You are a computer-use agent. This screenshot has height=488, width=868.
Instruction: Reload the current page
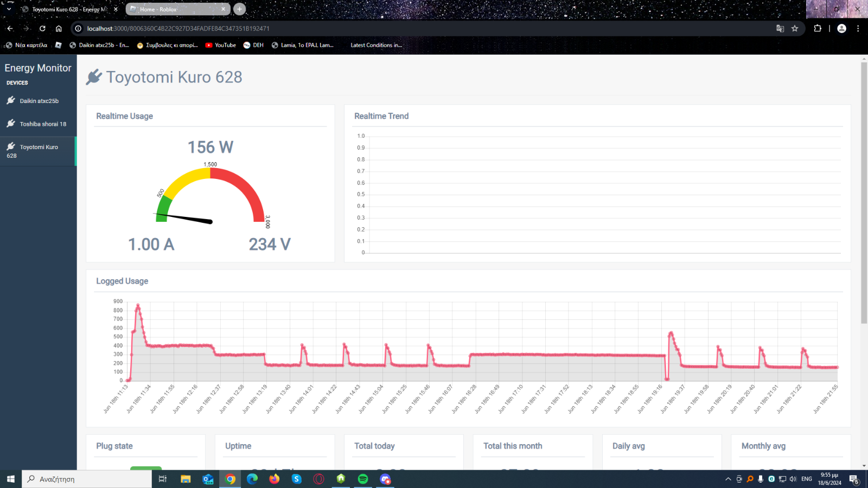tap(42, 28)
